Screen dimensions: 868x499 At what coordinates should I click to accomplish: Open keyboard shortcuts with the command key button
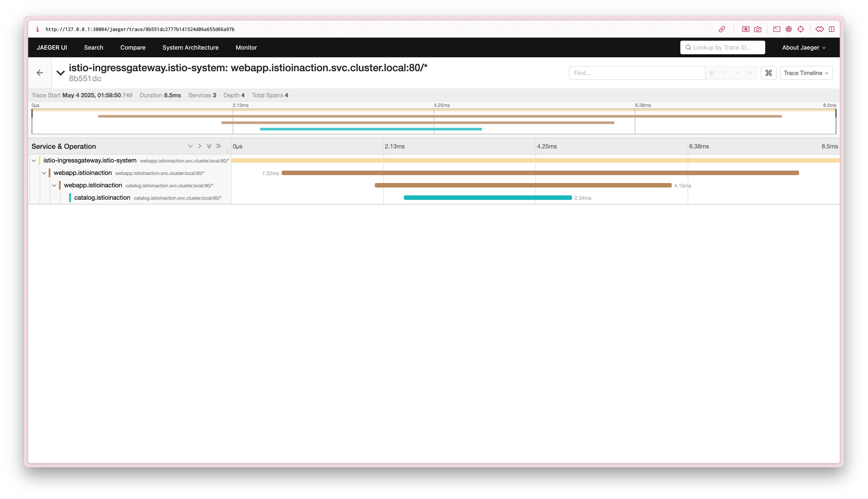(x=768, y=73)
